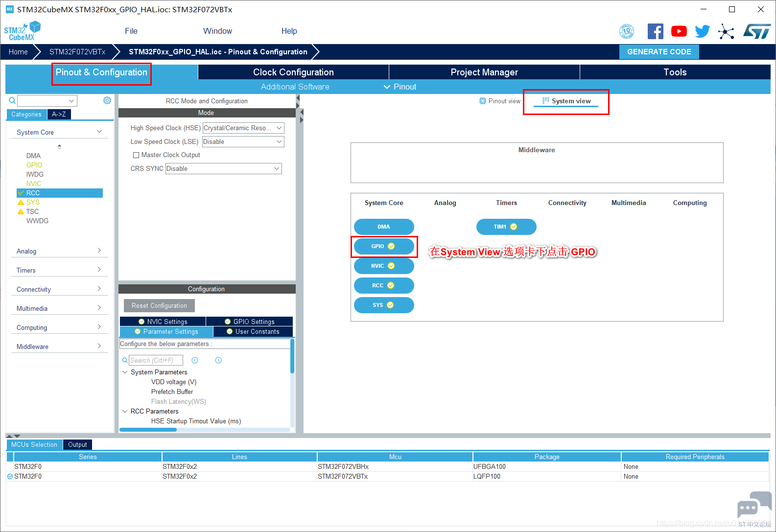Image resolution: width=776 pixels, height=532 pixels.
Task: Click the RCC button in System view
Action: (x=384, y=285)
